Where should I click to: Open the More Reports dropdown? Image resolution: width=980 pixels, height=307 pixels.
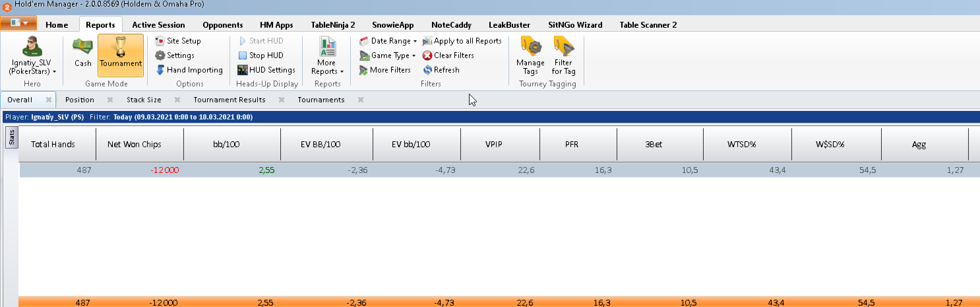click(x=327, y=55)
